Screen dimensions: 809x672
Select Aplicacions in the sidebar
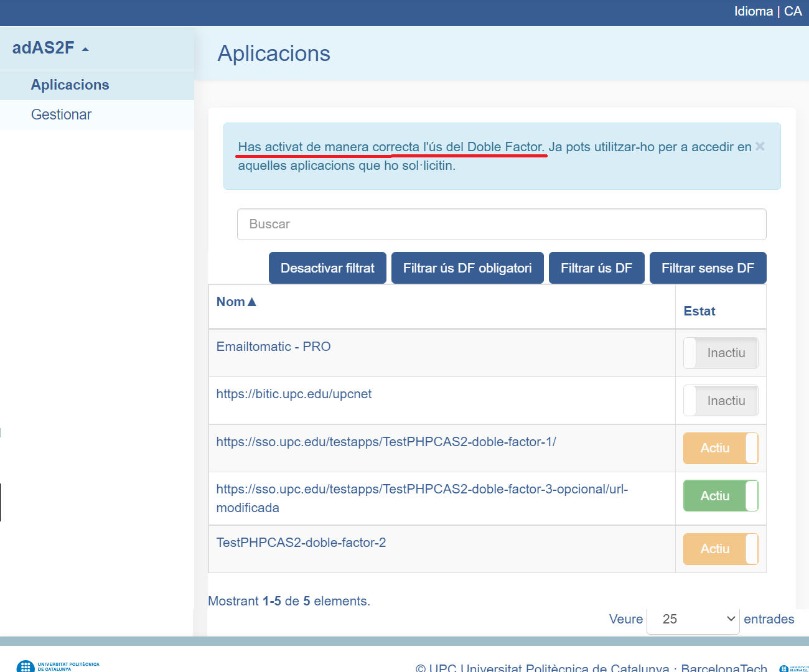tap(70, 85)
